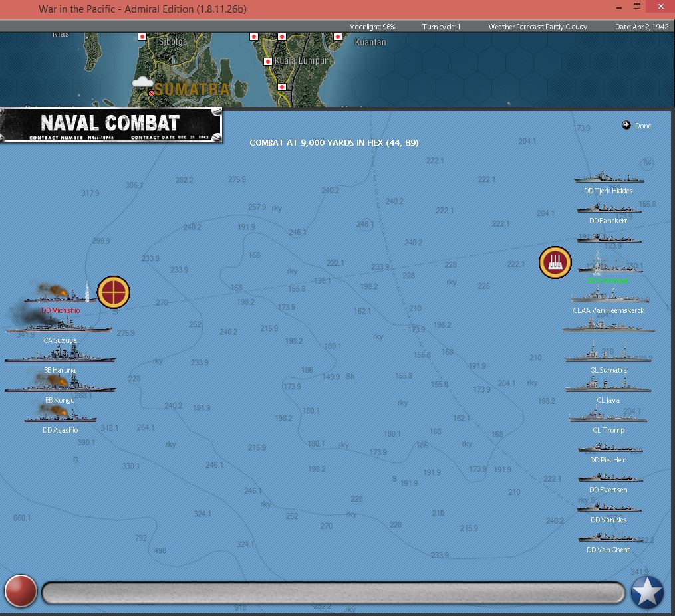Select the DD Tjerk Hiddes ship sprite

608,177
